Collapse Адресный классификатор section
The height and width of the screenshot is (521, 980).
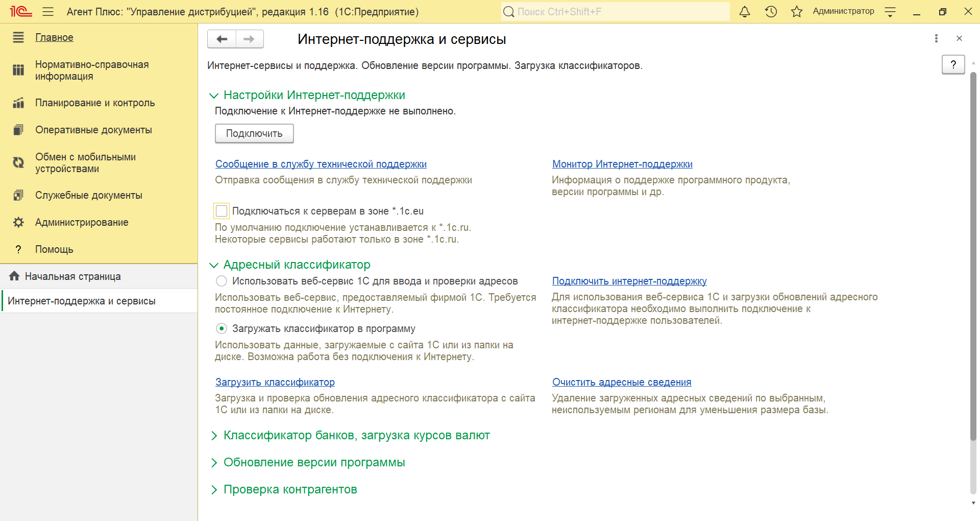point(214,265)
